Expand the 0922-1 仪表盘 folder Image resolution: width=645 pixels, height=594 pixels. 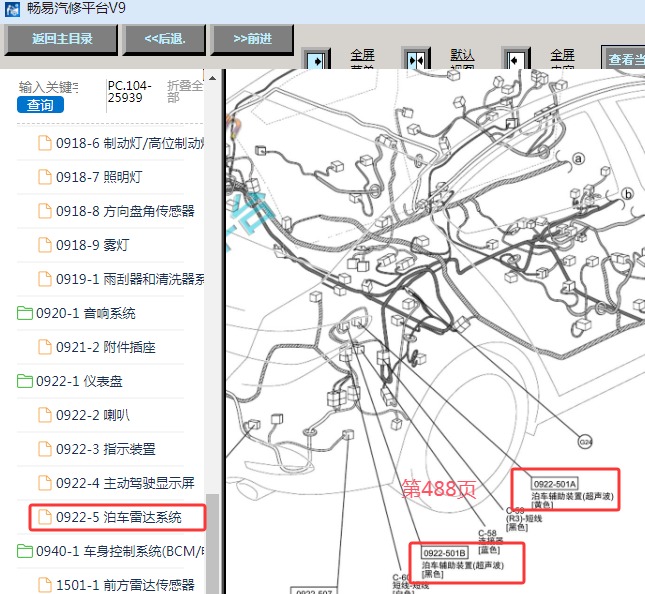pyautogui.click(x=79, y=381)
